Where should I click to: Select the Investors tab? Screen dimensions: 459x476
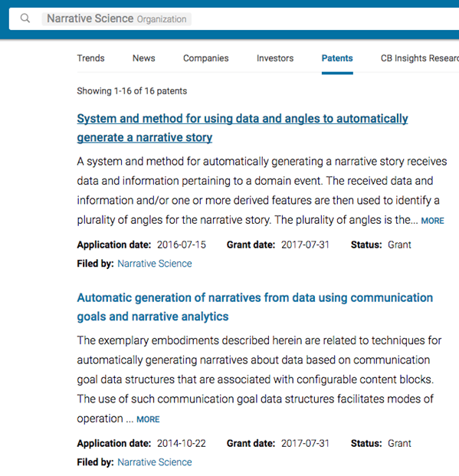(275, 58)
